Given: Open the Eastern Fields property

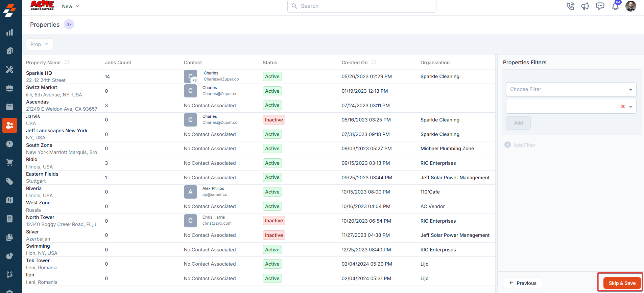Looking at the screenshot, I should (42, 174).
